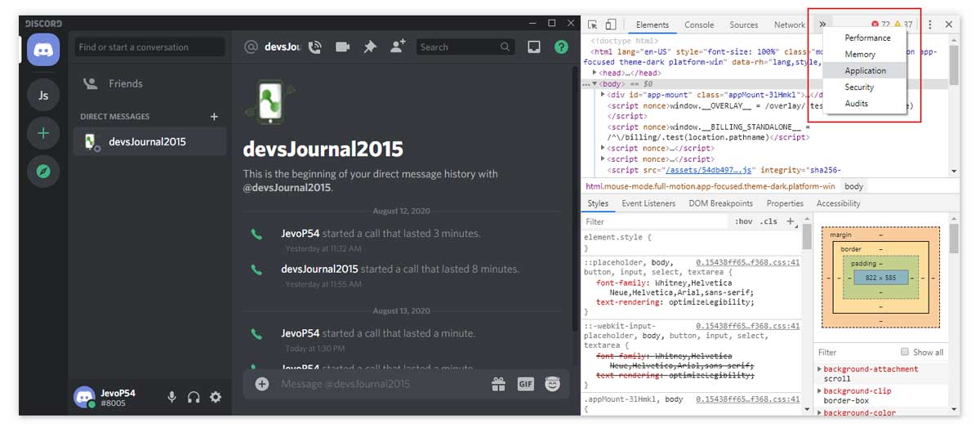Expand background-color computed property
Screen dimensions: 980x437
[x=819, y=412]
